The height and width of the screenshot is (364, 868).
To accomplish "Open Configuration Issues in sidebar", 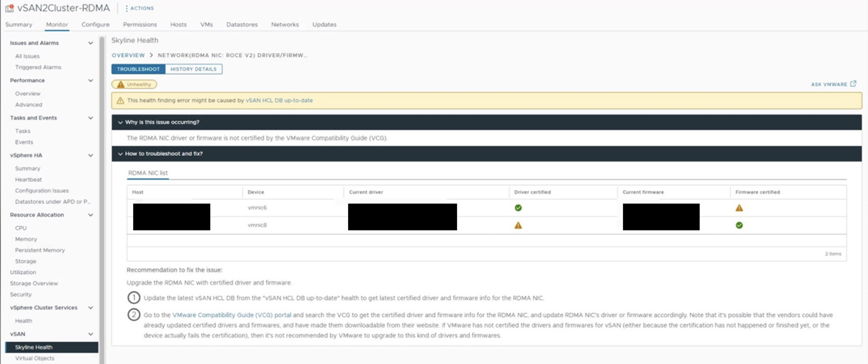I will point(42,191).
